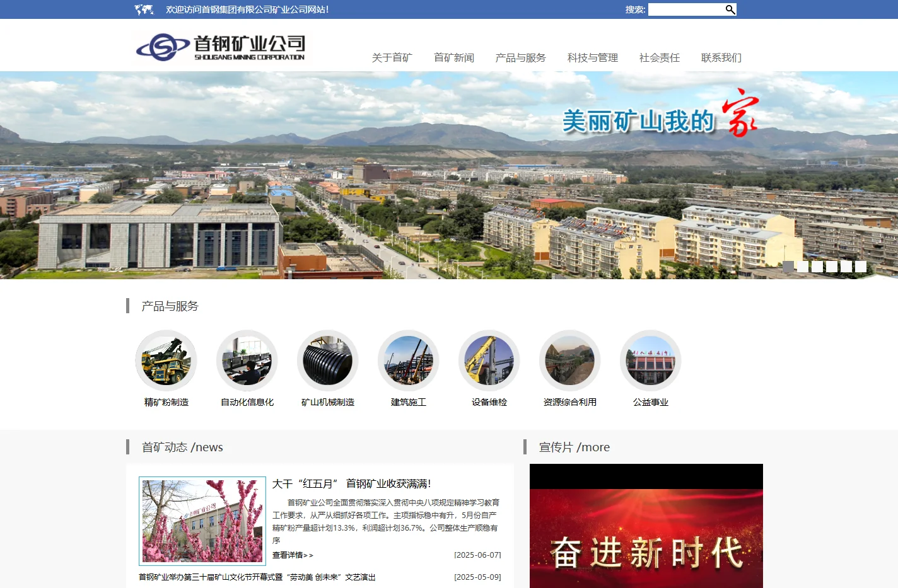Open the 产品与服务 menu
Viewport: 898px width, 588px height.
[520, 57]
